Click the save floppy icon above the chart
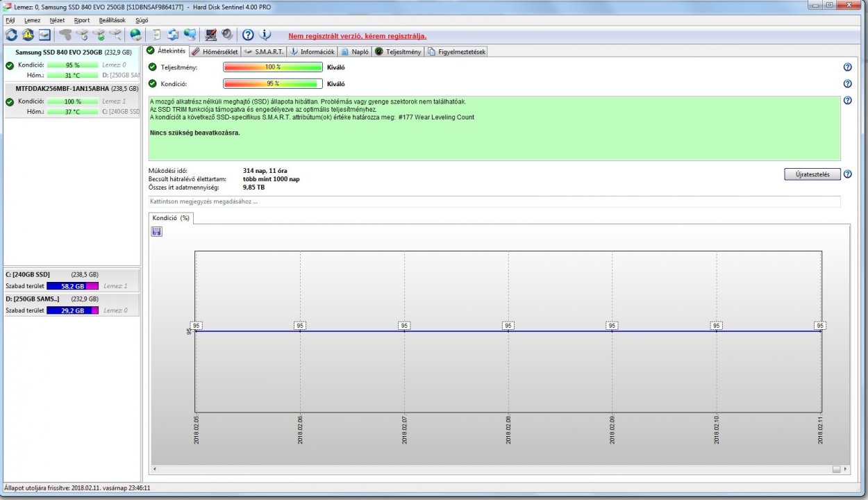 (x=156, y=231)
